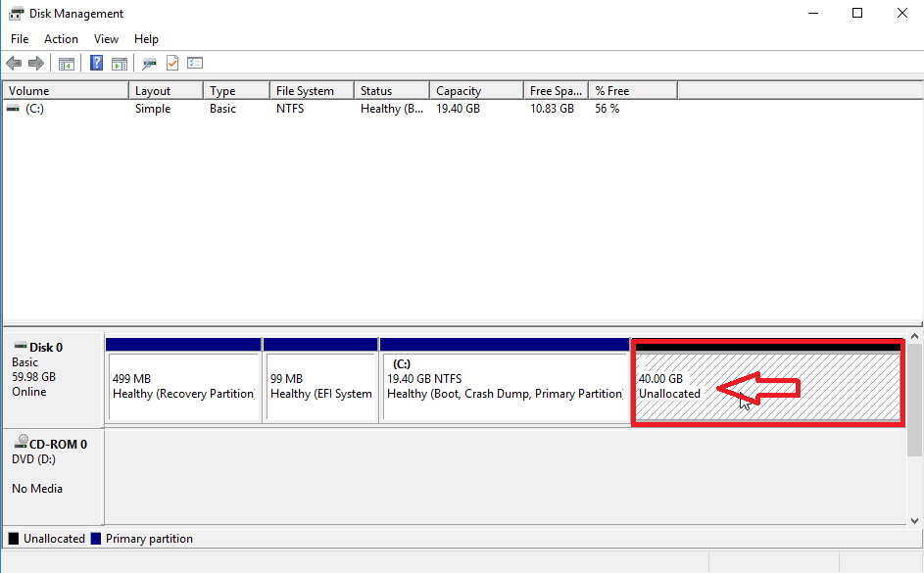
Task: Click the blue Primary partition legend swatch
Action: (96, 539)
